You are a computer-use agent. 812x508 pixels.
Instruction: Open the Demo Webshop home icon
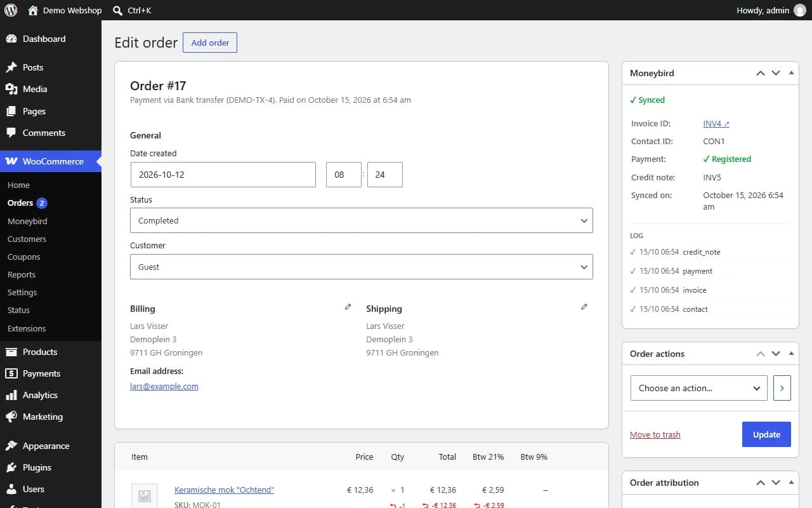point(33,10)
